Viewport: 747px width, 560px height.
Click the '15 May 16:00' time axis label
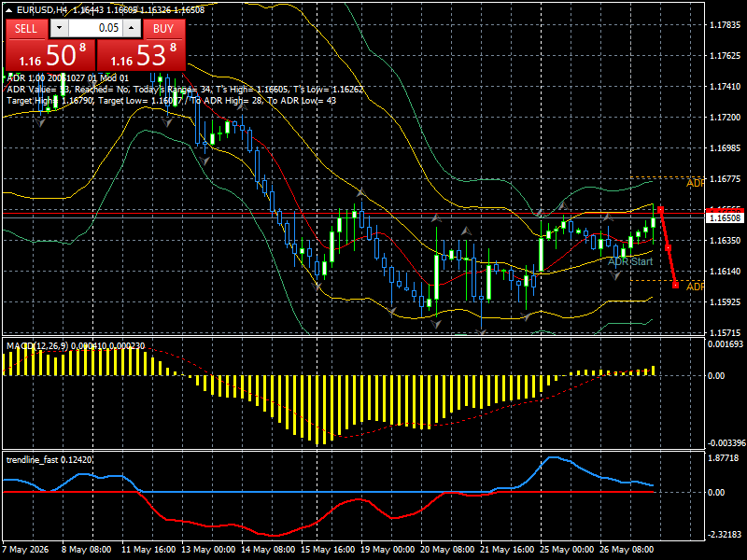pyautogui.click(x=328, y=550)
